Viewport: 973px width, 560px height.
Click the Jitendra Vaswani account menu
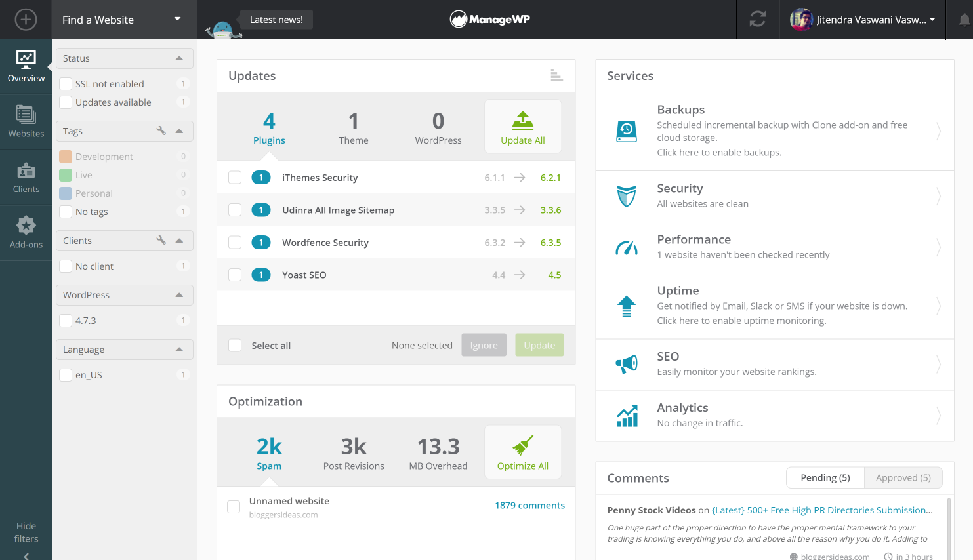pos(861,20)
